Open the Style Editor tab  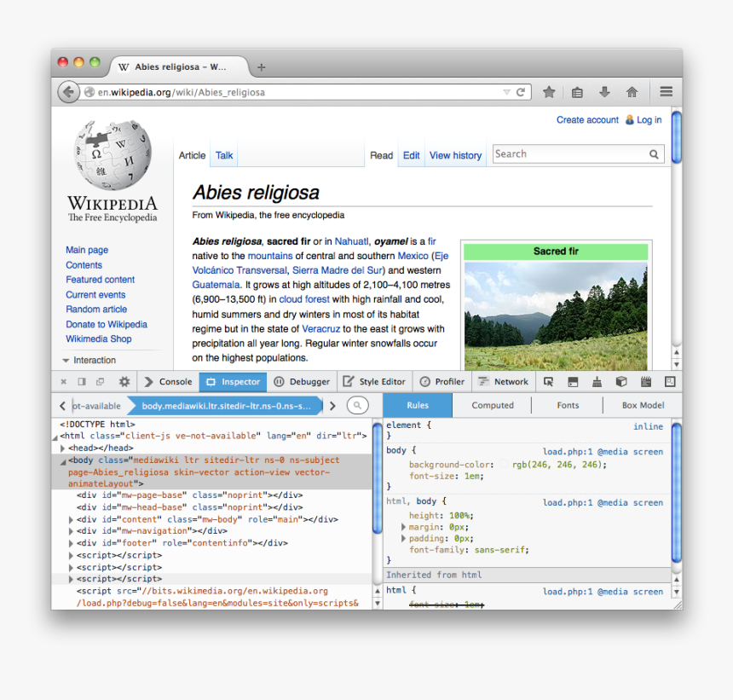pos(374,382)
